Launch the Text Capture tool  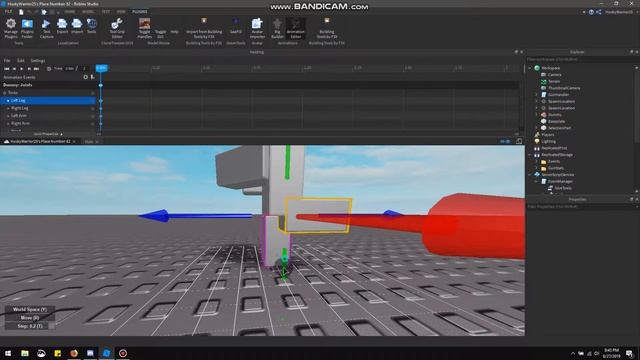(47, 28)
